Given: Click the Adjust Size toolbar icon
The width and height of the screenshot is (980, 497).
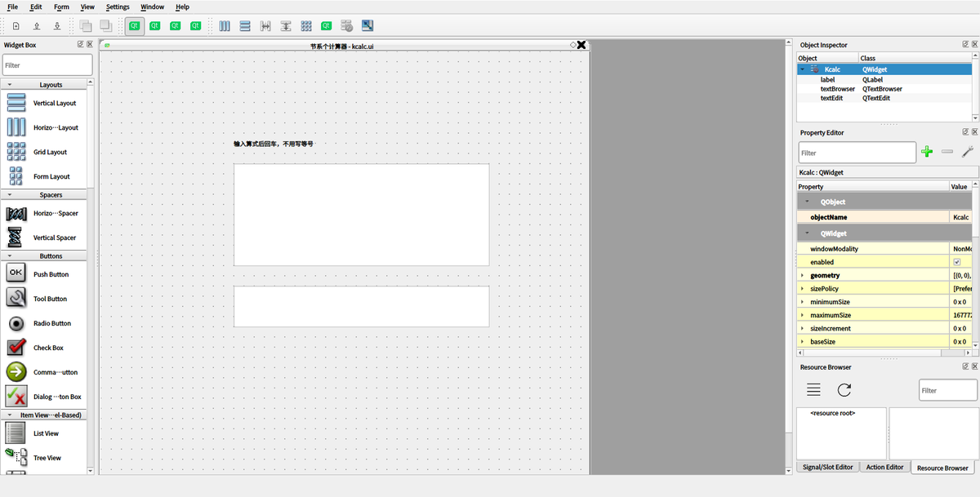Looking at the screenshot, I should [x=367, y=26].
